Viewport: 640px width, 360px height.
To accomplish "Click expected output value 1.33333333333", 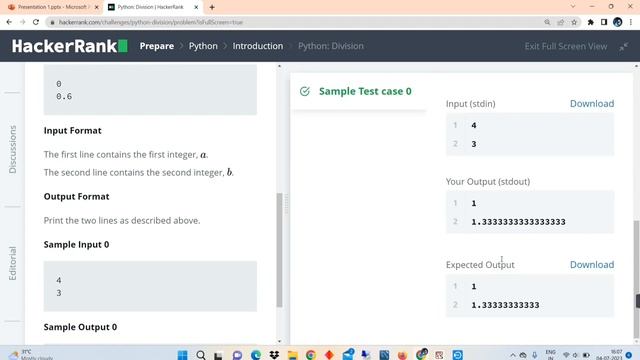I will pos(505,305).
